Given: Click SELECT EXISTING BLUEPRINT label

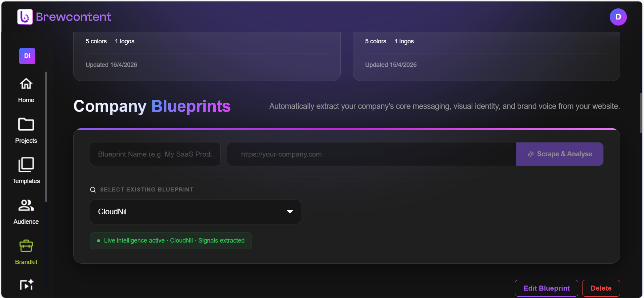Looking at the screenshot, I should (147, 190).
